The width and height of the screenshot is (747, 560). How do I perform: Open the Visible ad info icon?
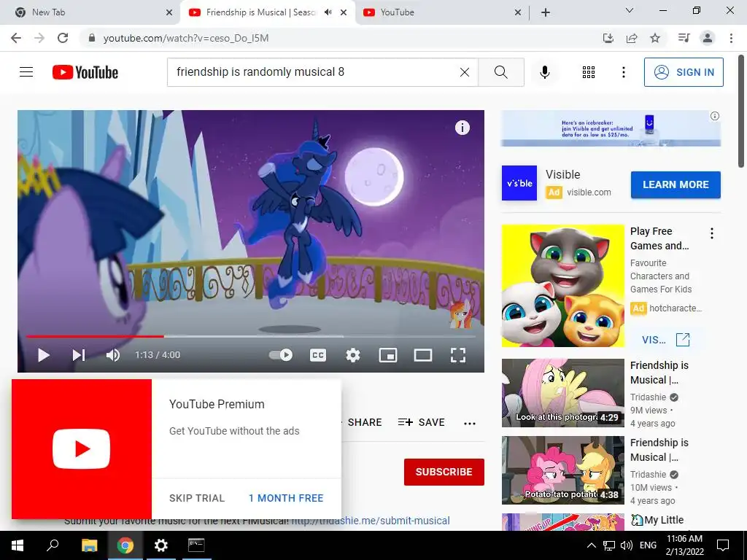point(715,116)
